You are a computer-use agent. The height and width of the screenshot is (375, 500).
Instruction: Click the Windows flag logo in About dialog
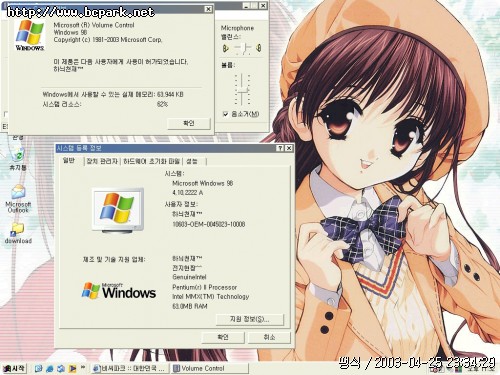(30, 35)
